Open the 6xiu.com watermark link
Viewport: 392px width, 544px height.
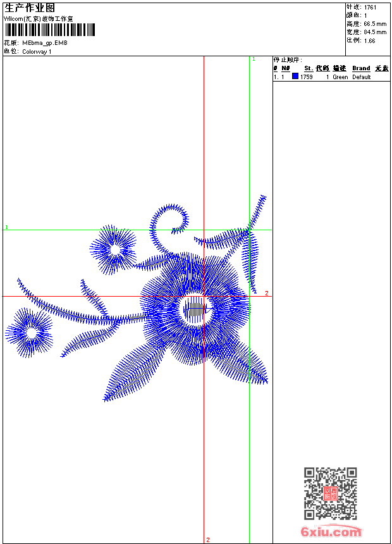point(331,532)
